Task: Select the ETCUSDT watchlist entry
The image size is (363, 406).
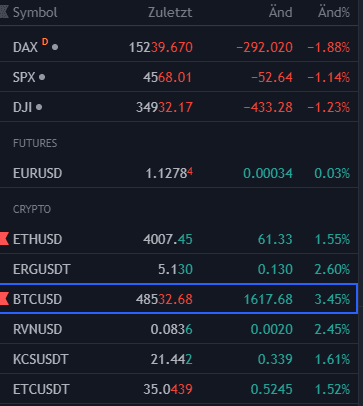Action: click(179, 389)
